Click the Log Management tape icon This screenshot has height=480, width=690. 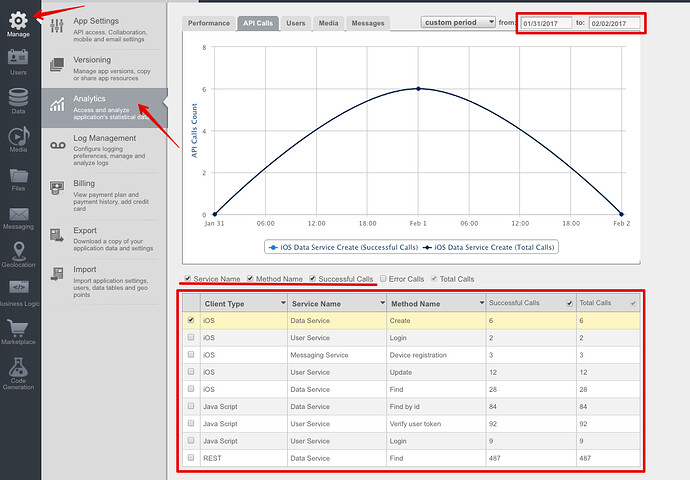coord(58,145)
